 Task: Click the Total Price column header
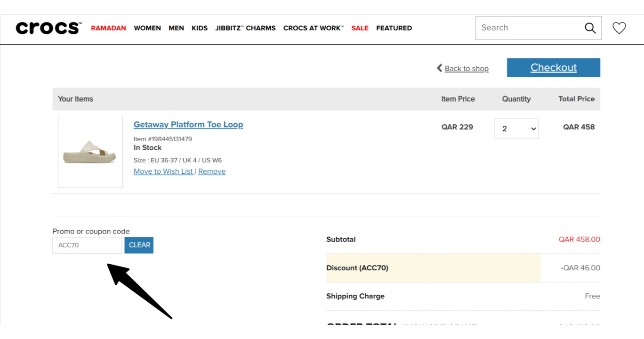tap(577, 99)
